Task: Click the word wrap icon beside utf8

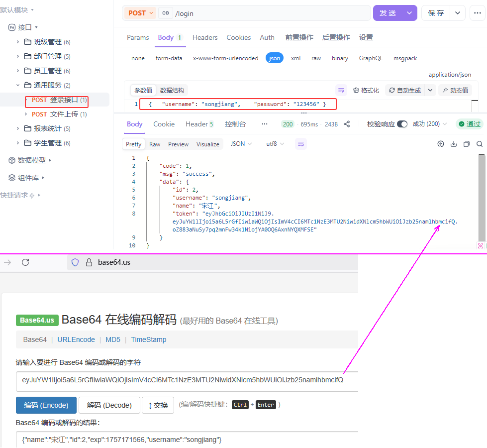Action: pyautogui.click(x=300, y=144)
